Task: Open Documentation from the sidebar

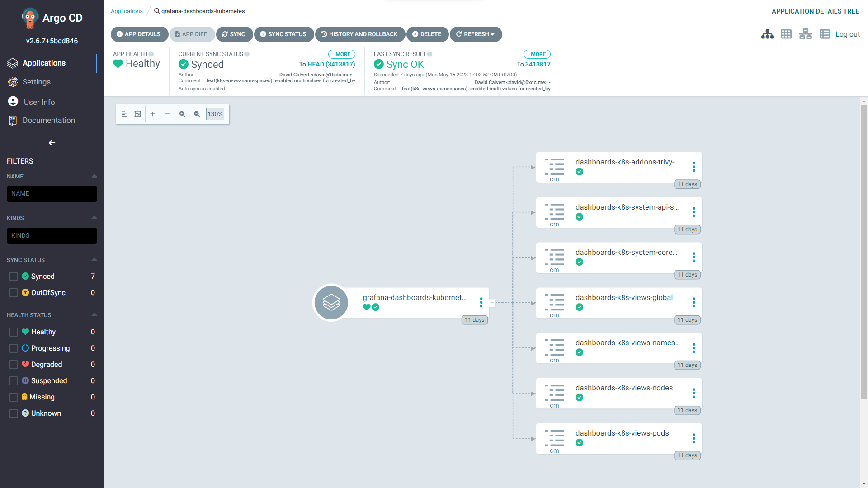Action: pos(48,121)
